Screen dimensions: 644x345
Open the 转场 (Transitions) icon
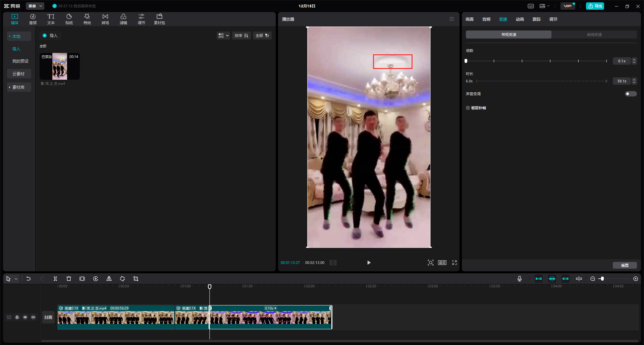[105, 19]
